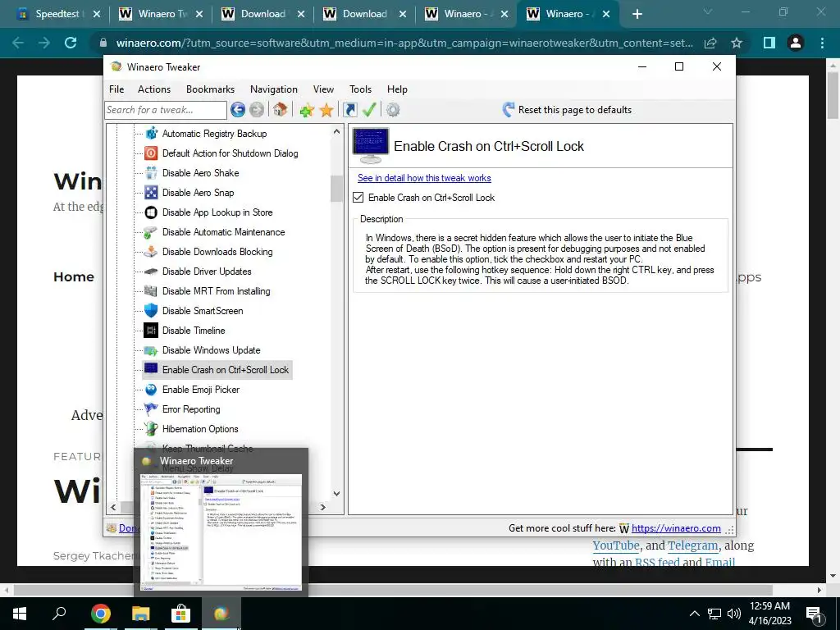Open File Explorer from the taskbar
Image resolution: width=840 pixels, height=630 pixels.
click(141, 614)
